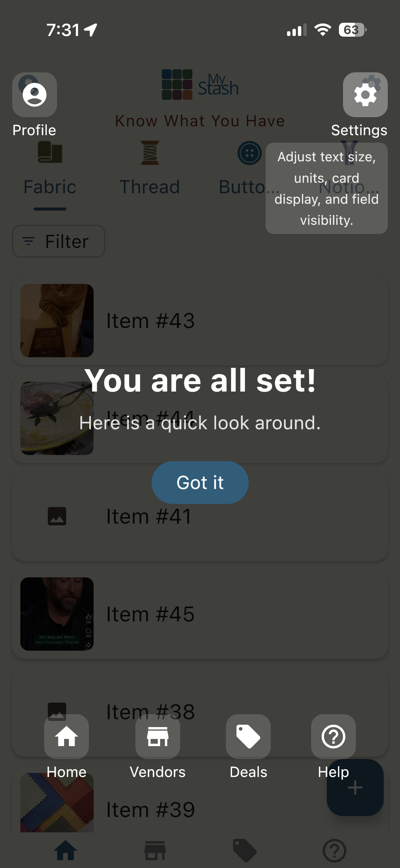Click the placeholder image icon on Item #41

[57, 516]
